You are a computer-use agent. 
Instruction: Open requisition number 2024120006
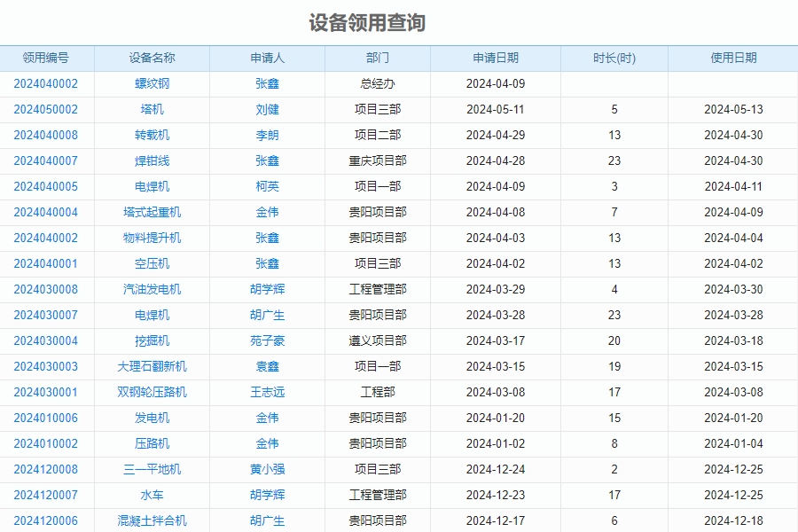point(46,520)
